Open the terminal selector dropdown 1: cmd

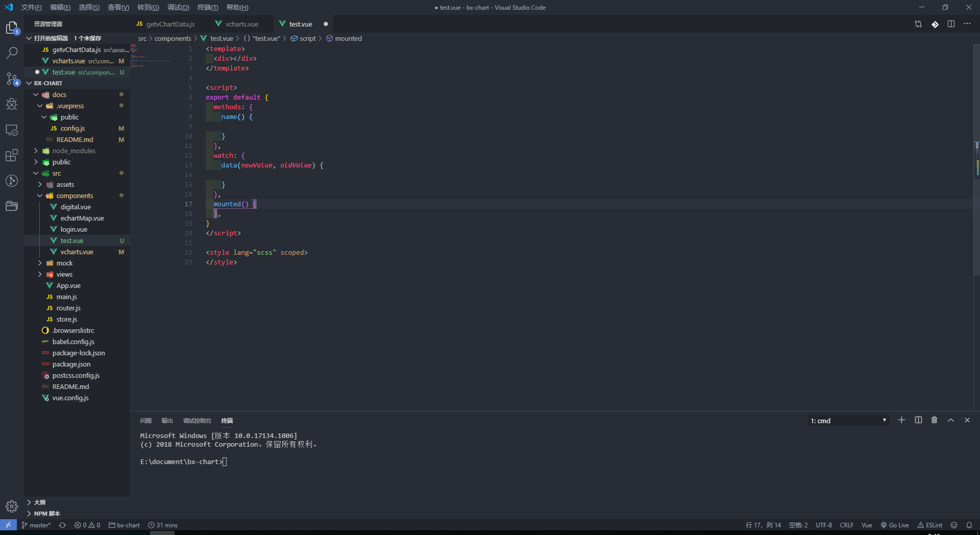[847, 421]
